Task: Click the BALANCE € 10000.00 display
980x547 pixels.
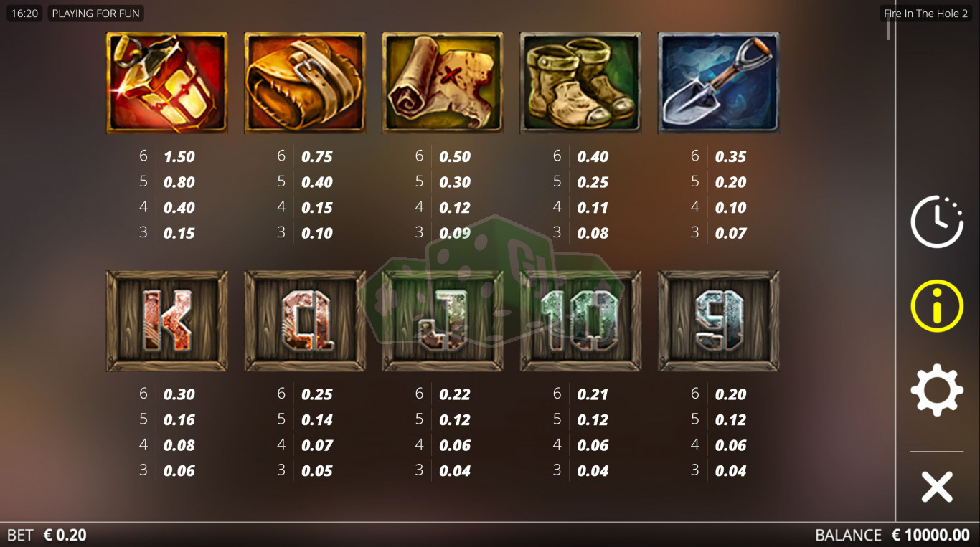Action: point(892,535)
